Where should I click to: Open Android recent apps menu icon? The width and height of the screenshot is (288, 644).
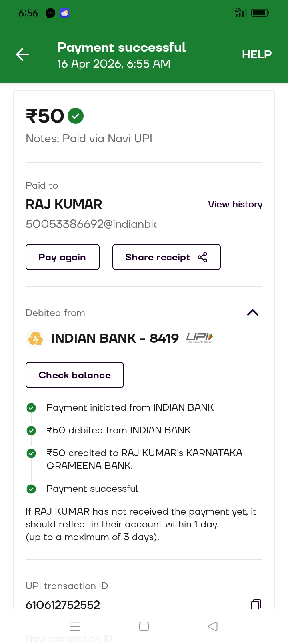[x=75, y=626]
